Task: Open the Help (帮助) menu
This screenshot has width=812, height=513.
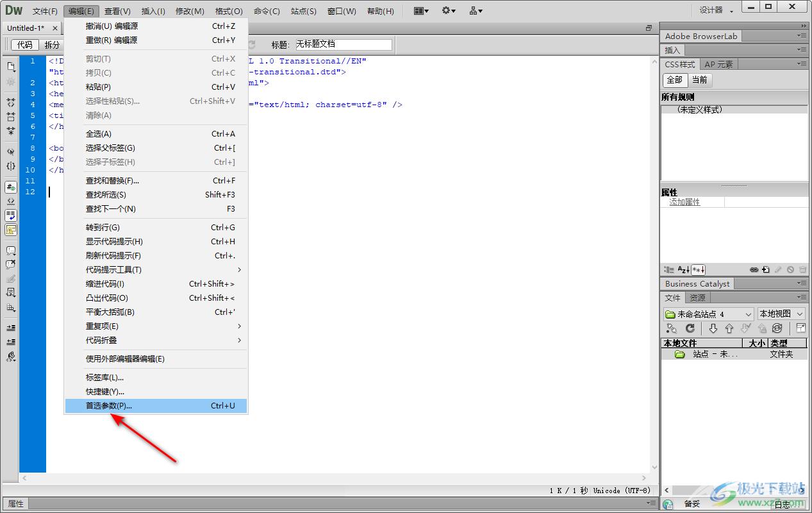Action: coord(381,11)
